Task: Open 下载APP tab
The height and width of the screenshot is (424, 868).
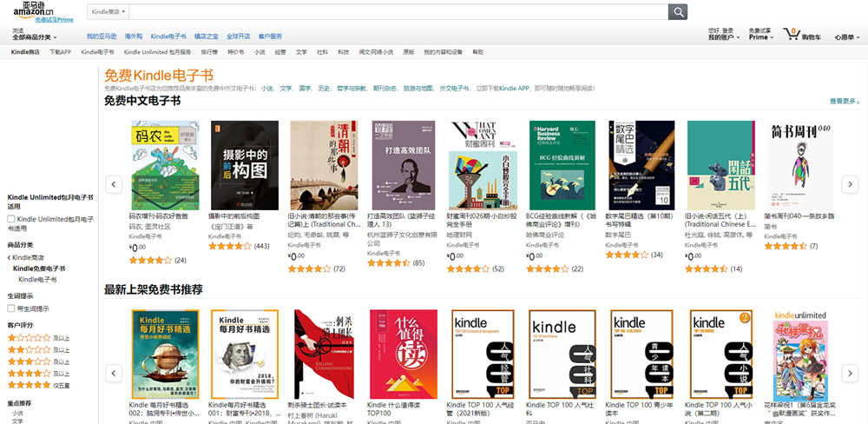Action: tap(61, 52)
